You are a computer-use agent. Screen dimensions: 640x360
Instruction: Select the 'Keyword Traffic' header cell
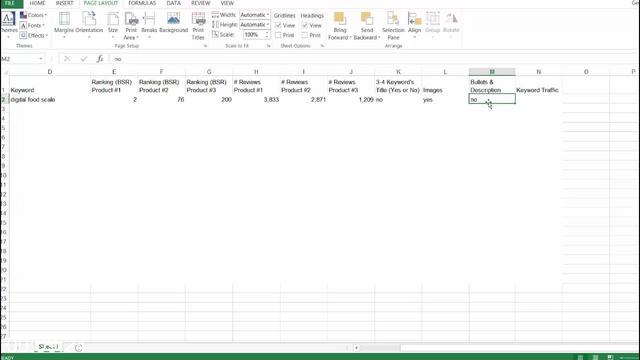(x=539, y=86)
